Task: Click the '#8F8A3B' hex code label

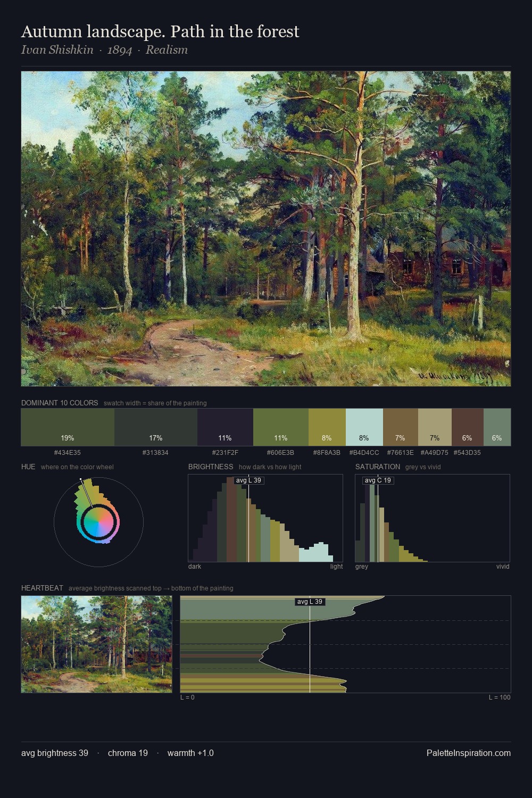Action: (x=327, y=453)
